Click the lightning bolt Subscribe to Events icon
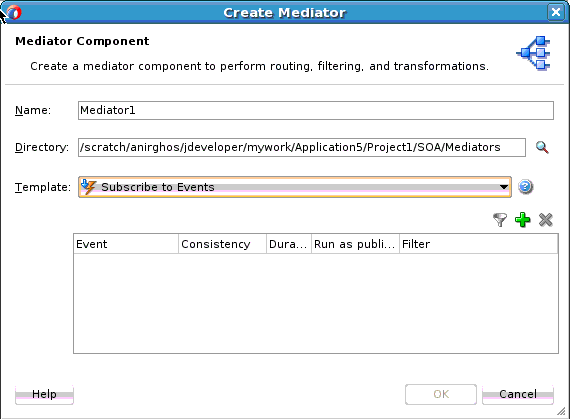Image resolution: width=571 pixels, height=419 pixels. 88,187
